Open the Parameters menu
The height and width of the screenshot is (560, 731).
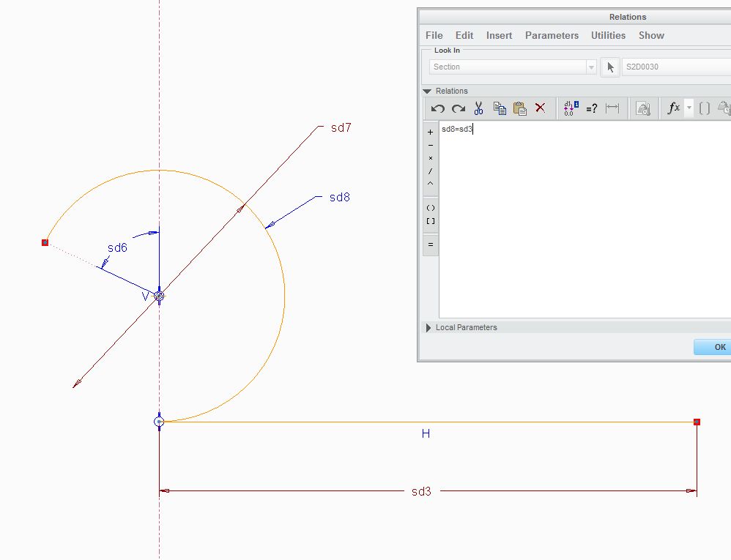pos(552,35)
